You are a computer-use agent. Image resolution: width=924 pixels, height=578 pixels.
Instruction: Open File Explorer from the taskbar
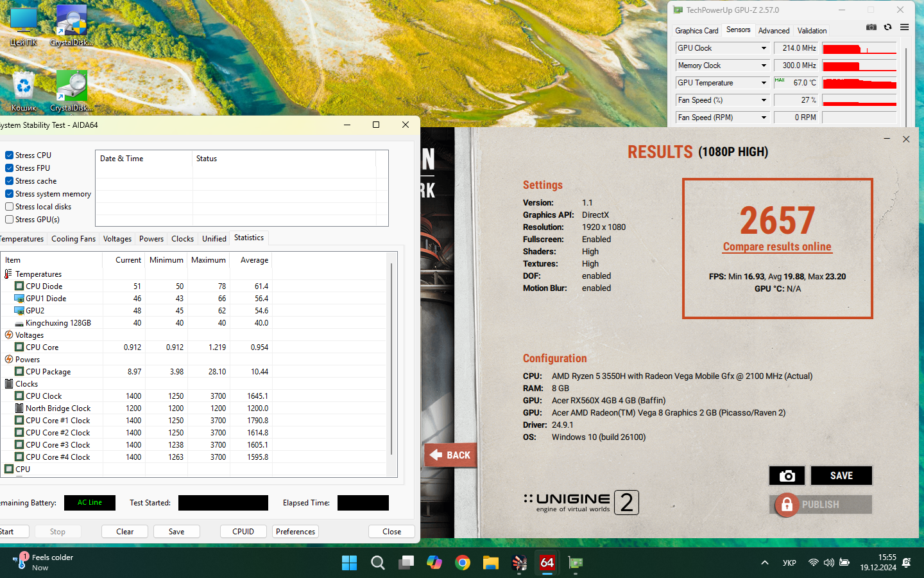(491, 563)
